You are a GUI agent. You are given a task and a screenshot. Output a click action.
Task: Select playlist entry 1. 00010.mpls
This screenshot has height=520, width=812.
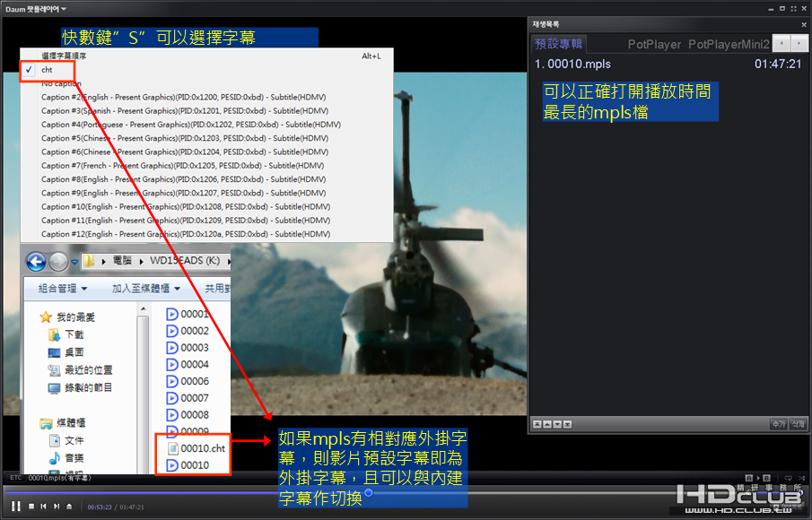[668, 65]
